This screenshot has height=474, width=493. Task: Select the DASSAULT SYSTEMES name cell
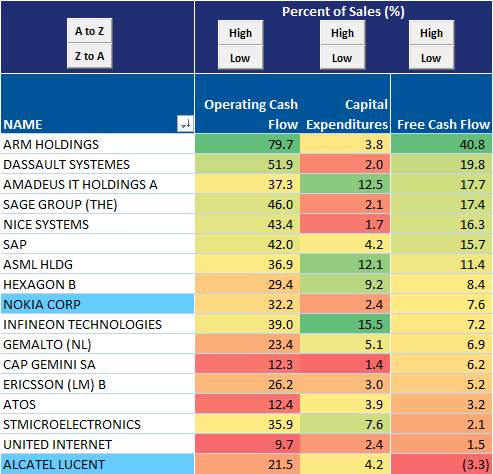97,164
